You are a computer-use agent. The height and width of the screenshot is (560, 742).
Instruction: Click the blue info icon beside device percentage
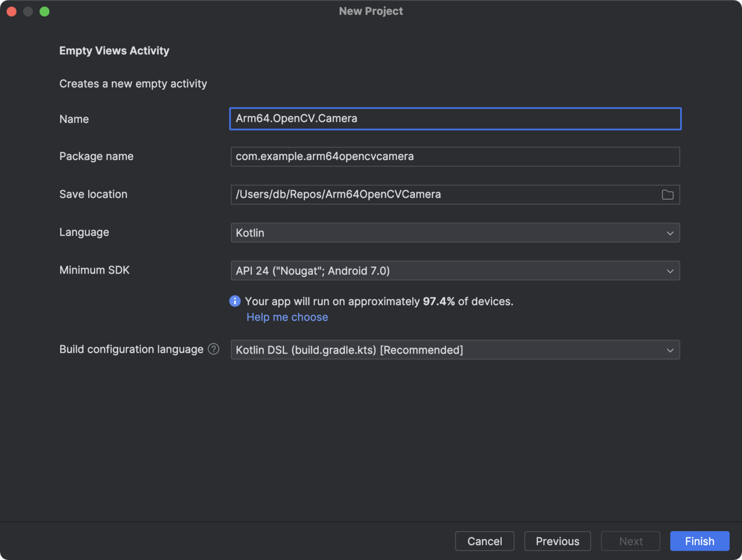tap(235, 301)
